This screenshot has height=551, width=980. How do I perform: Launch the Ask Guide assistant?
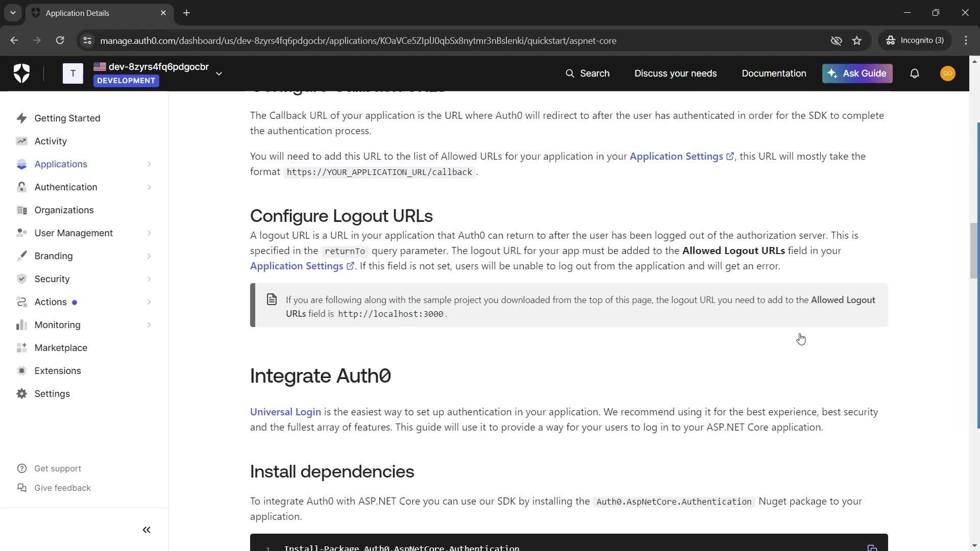click(857, 73)
